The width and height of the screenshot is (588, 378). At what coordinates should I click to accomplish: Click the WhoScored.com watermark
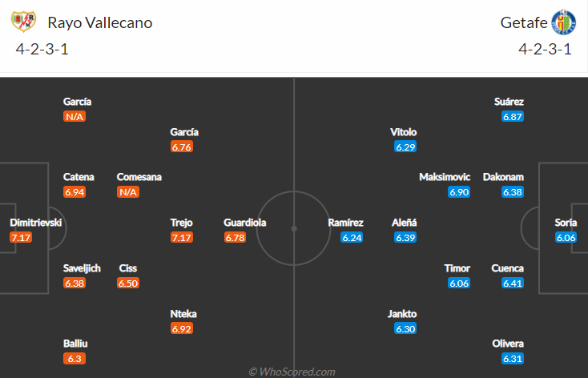click(x=292, y=372)
